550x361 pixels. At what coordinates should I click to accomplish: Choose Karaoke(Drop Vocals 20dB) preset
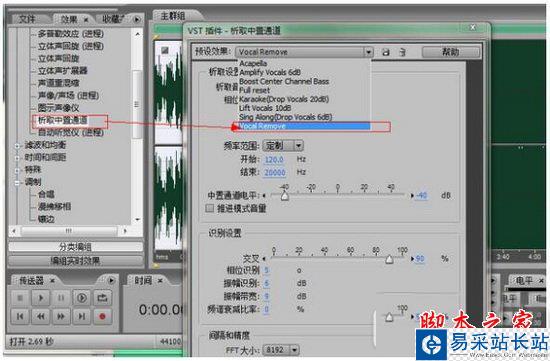coord(284,99)
